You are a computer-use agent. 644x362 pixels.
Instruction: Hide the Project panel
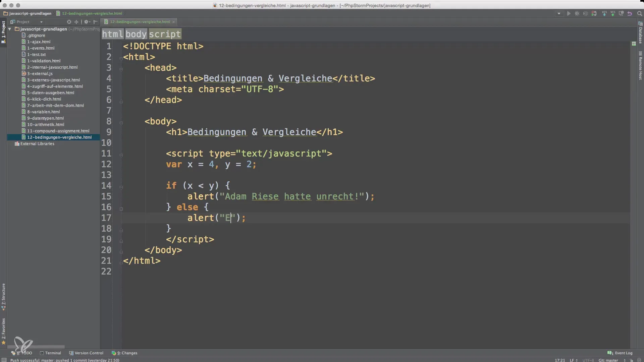(96, 22)
